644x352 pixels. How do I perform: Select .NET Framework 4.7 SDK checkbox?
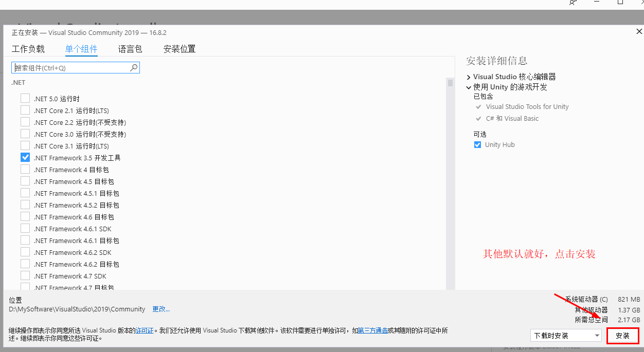click(25, 275)
